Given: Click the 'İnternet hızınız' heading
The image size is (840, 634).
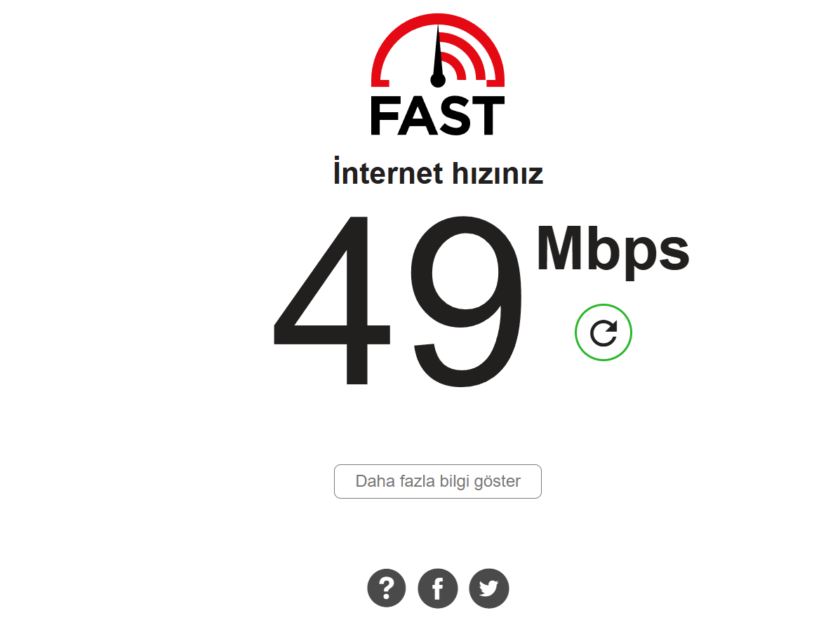Looking at the screenshot, I should tap(438, 172).
